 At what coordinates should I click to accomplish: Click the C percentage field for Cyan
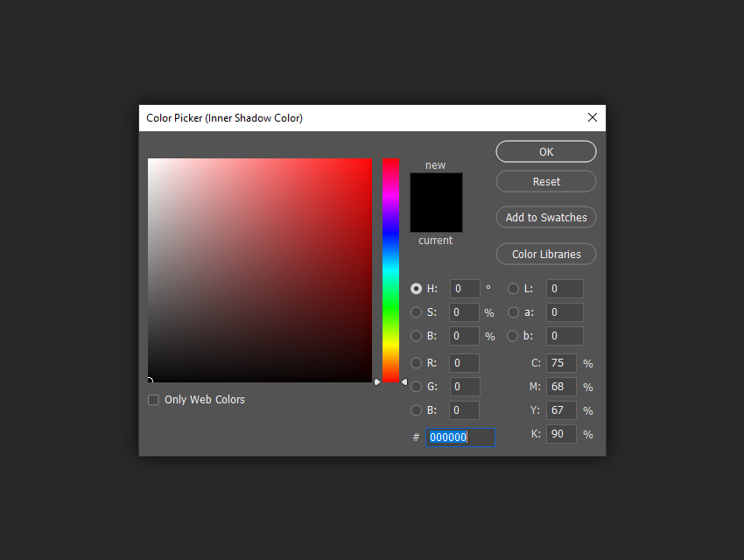click(561, 363)
